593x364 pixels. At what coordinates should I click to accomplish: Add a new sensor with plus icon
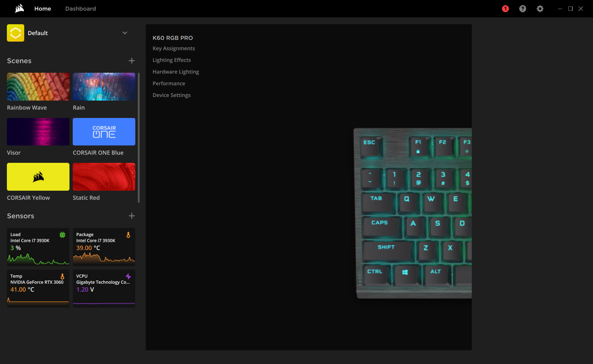point(132,216)
